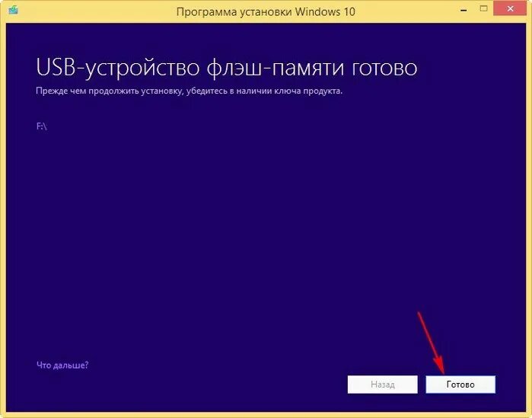Click the setup program icon in title bar
This screenshot has height=418, width=532.
pos(13,10)
